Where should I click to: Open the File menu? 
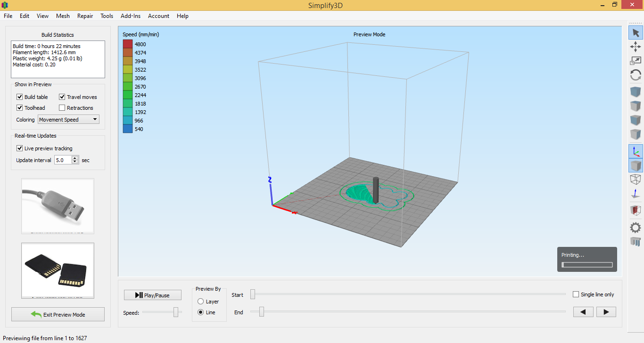pos(8,16)
